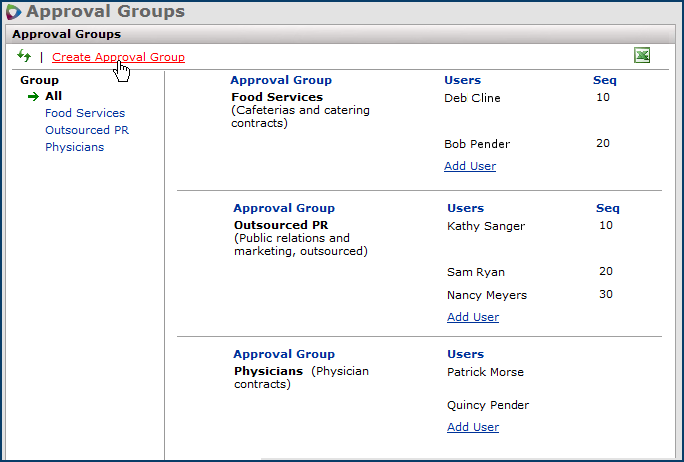The width and height of the screenshot is (684, 462).
Task: Select Physicians in the Group sidebar
Action: pyautogui.click(x=74, y=147)
